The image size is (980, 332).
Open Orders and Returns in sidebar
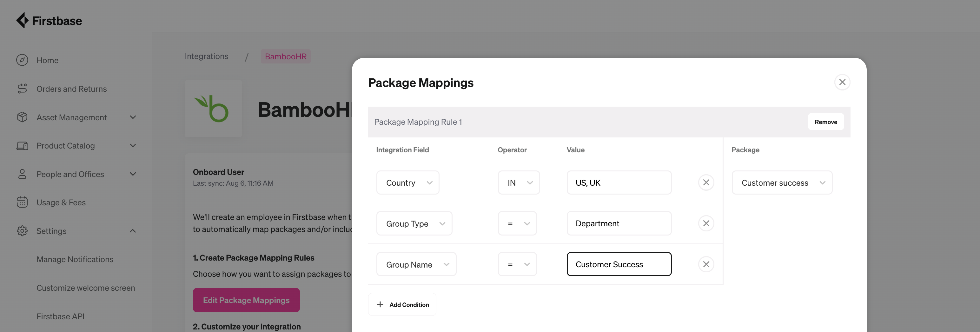pos(71,89)
